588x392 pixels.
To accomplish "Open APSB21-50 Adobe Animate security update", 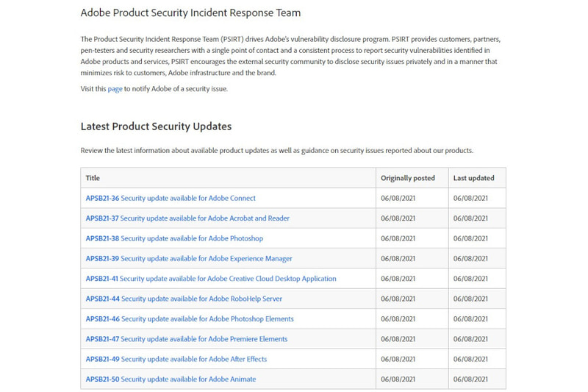I will [x=171, y=379].
